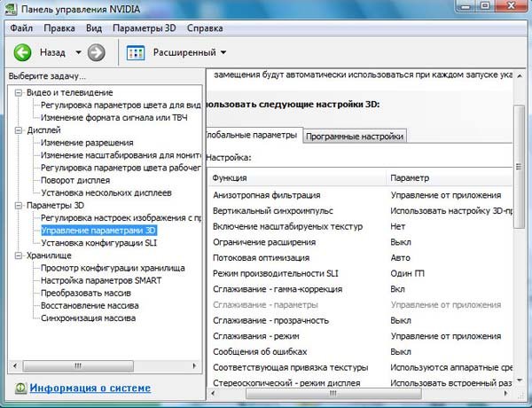Open the Информация о системе link

(x=90, y=388)
